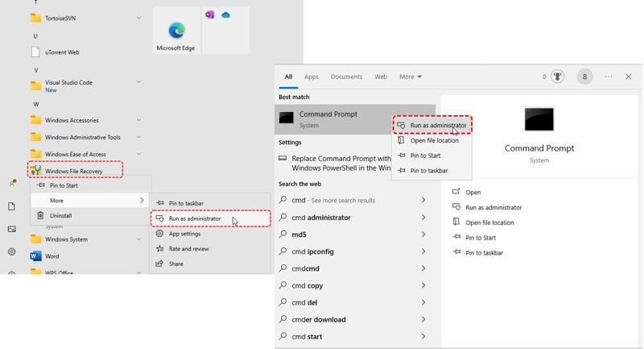The height and width of the screenshot is (349, 644).
Task: Choose Pin to Start in Start context menu
Action: pyautogui.click(x=91, y=185)
